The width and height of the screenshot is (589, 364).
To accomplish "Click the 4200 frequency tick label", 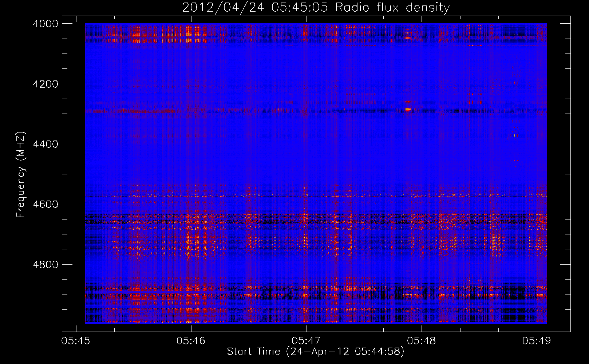I will tap(46, 84).
